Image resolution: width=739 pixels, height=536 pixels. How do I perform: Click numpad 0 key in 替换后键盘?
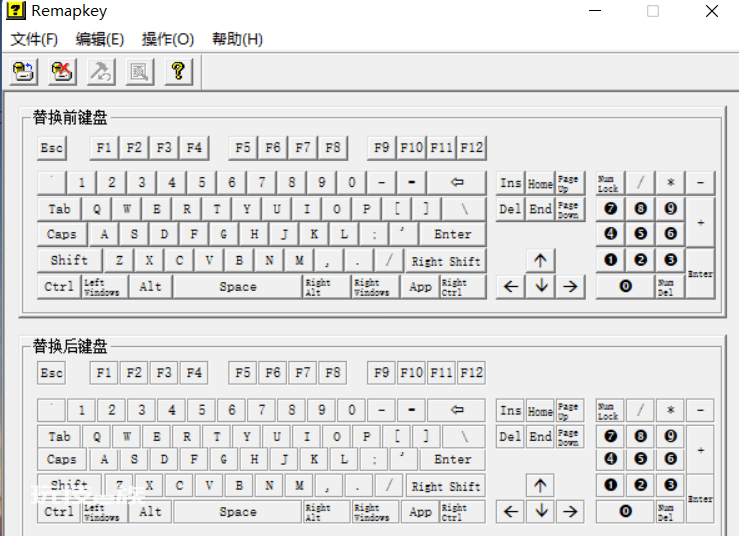coord(625,512)
